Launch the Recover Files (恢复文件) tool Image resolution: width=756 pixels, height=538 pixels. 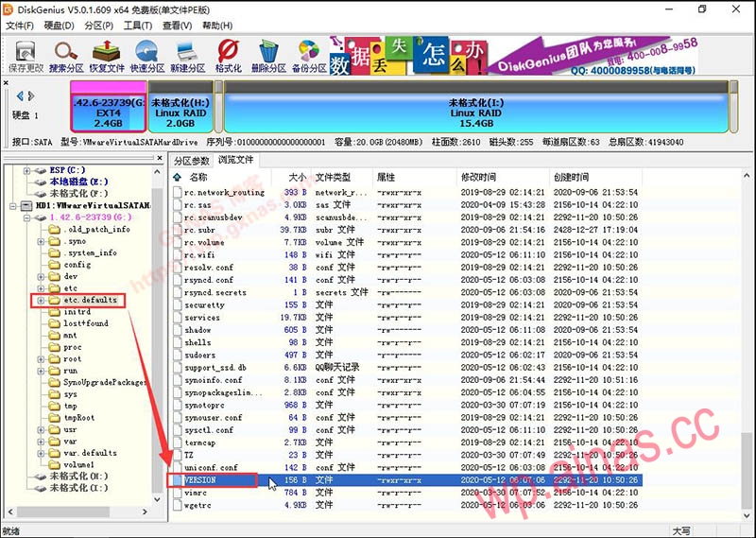tap(107, 57)
